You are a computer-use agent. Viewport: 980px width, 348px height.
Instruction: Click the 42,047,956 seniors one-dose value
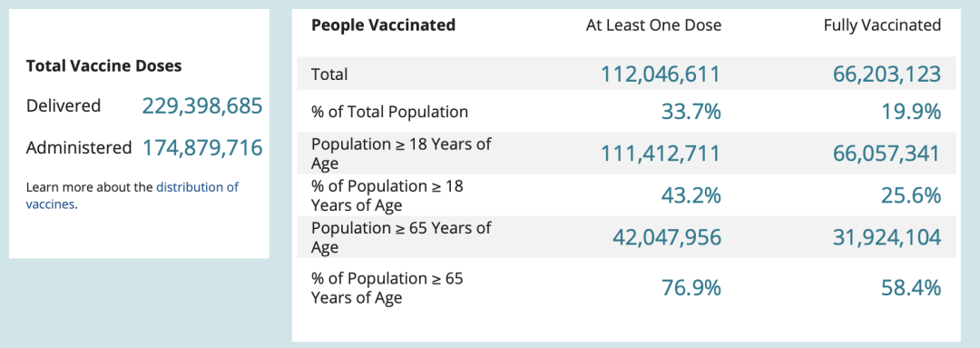coord(666,238)
